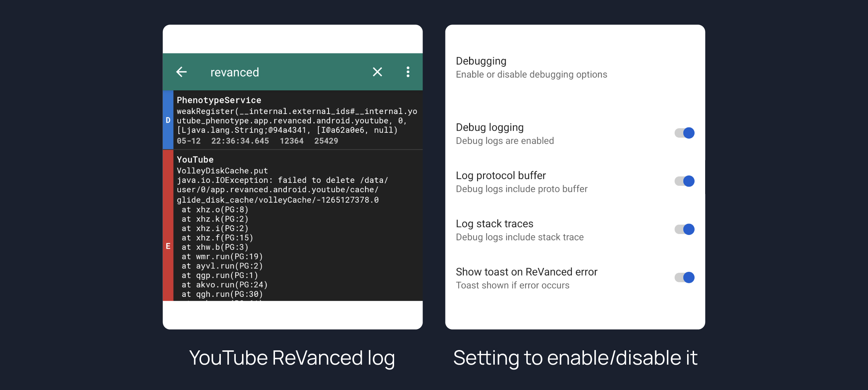Image resolution: width=868 pixels, height=390 pixels.
Task: Click the Debug logging setting label
Action: (x=490, y=128)
